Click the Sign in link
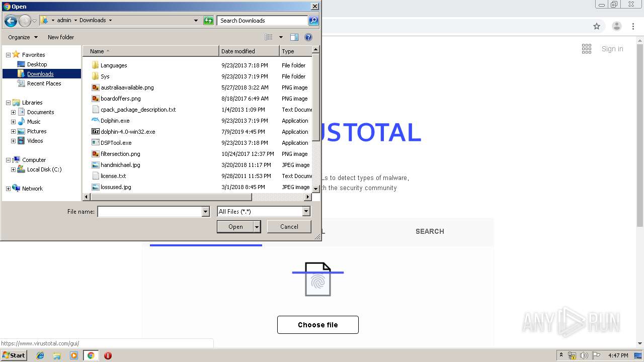The width and height of the screenshot is (644, 362). click(612, 49)
